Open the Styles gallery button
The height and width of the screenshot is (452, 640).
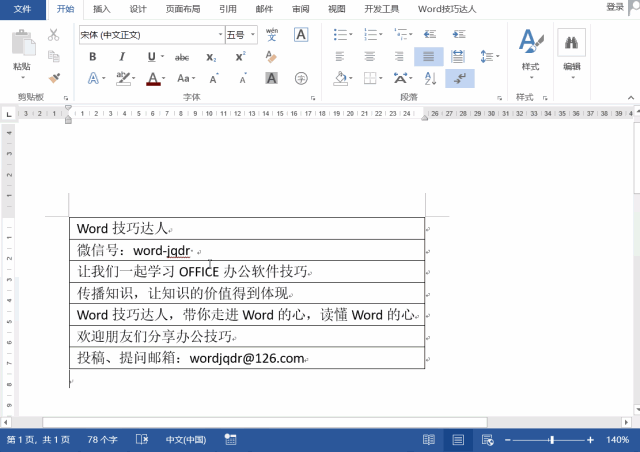coord(531,53)
